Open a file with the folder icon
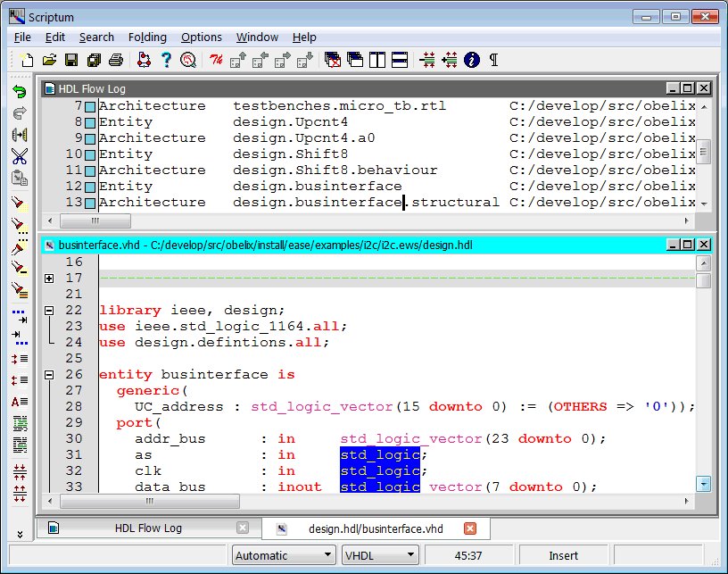 [49, 60]
